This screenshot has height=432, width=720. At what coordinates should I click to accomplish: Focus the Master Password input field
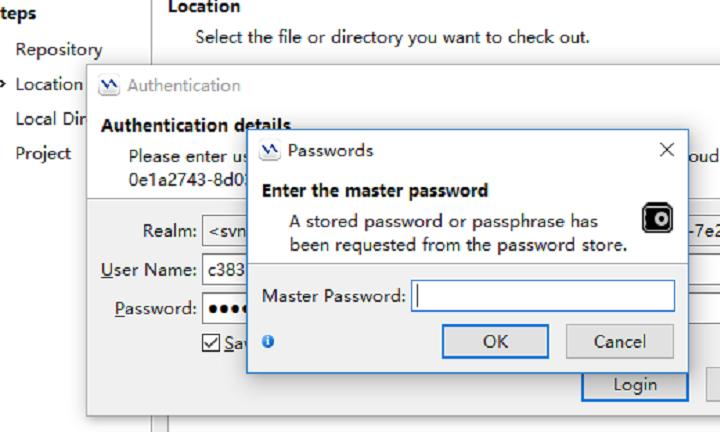pyautogui.click(x=543, y=296)
